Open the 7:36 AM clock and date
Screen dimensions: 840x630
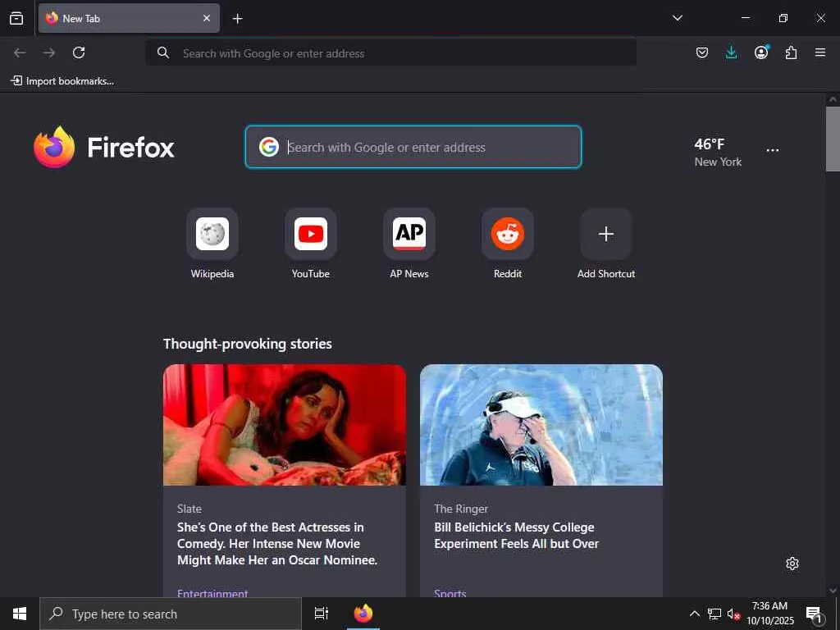[770, 614]
